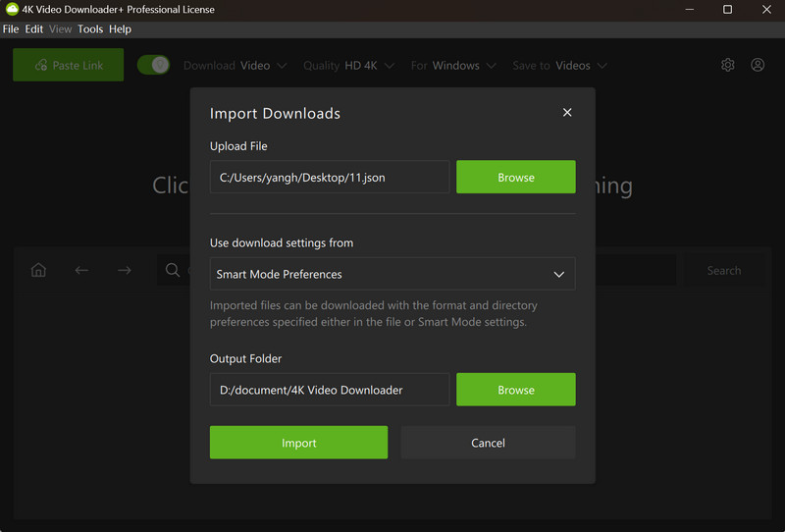Image resolution: width=785 pixels, height=532 pixels.
Task: Open the View menu
Action: 60,29
